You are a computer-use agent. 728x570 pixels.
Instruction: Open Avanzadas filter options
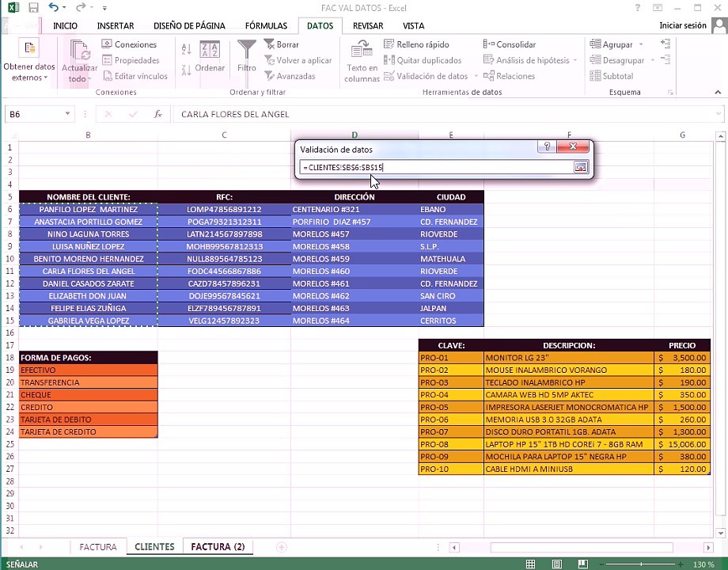[290, 76]
